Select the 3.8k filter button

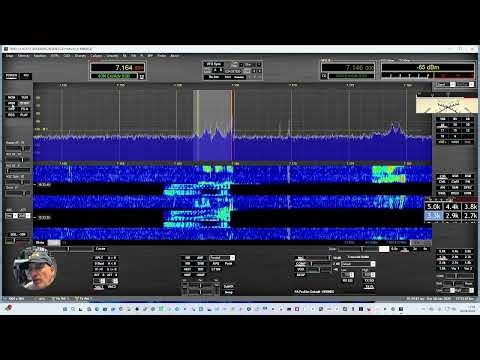pos(470,207)
